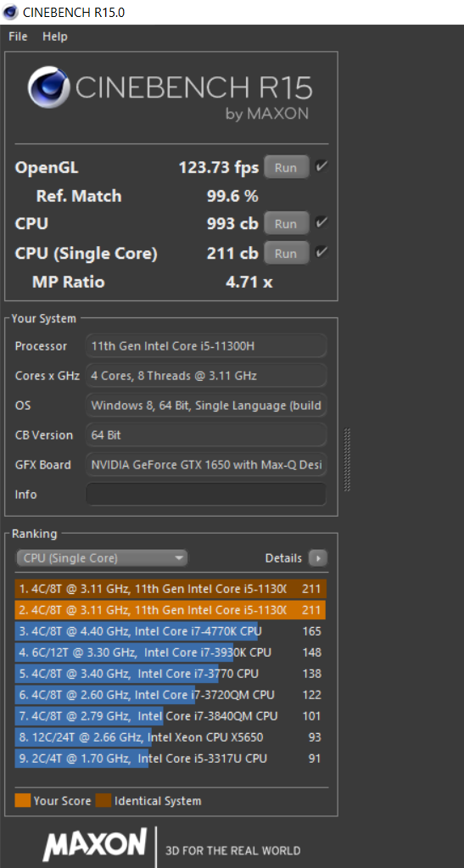Click the single core score 211 cb

(232, 254)
